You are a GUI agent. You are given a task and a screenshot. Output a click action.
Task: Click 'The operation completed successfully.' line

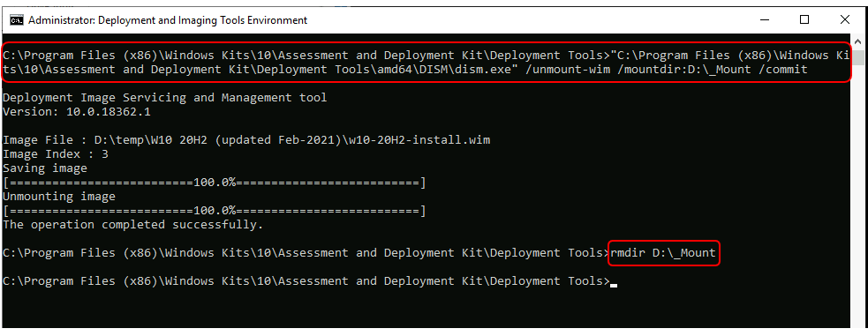[x=132, y=225]
